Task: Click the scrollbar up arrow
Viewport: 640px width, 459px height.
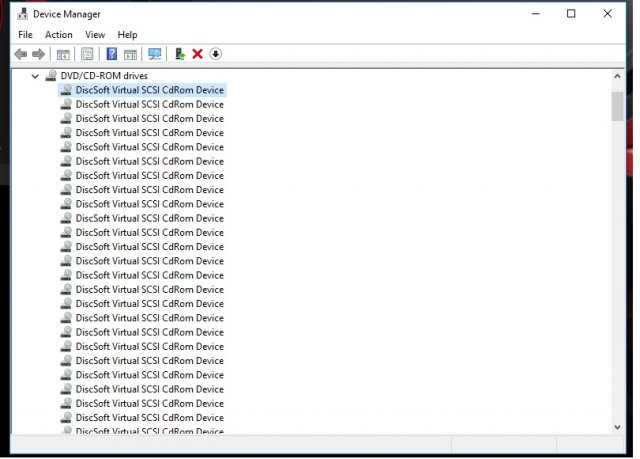Action: [617, 76]
